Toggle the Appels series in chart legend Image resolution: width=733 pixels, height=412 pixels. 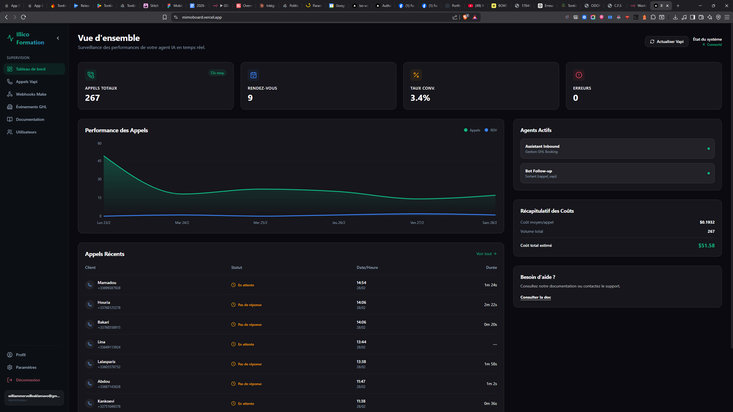(x=472, y=130)
